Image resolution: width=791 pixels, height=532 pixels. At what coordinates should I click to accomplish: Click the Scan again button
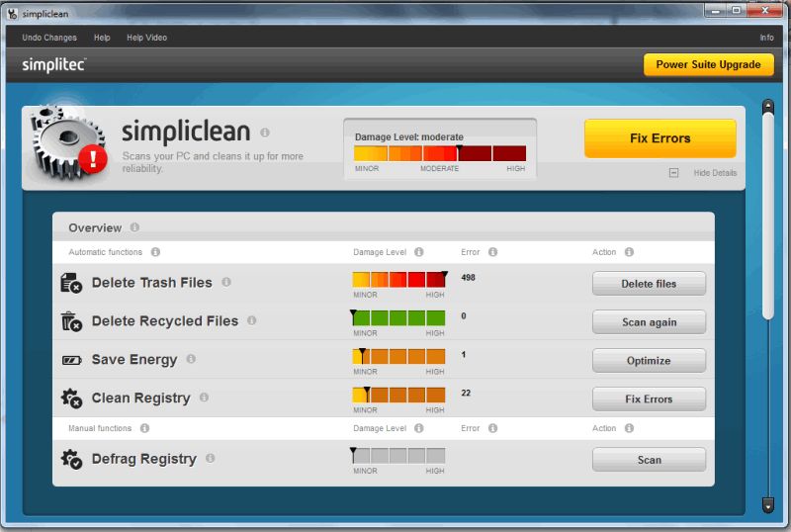[649, 322]
